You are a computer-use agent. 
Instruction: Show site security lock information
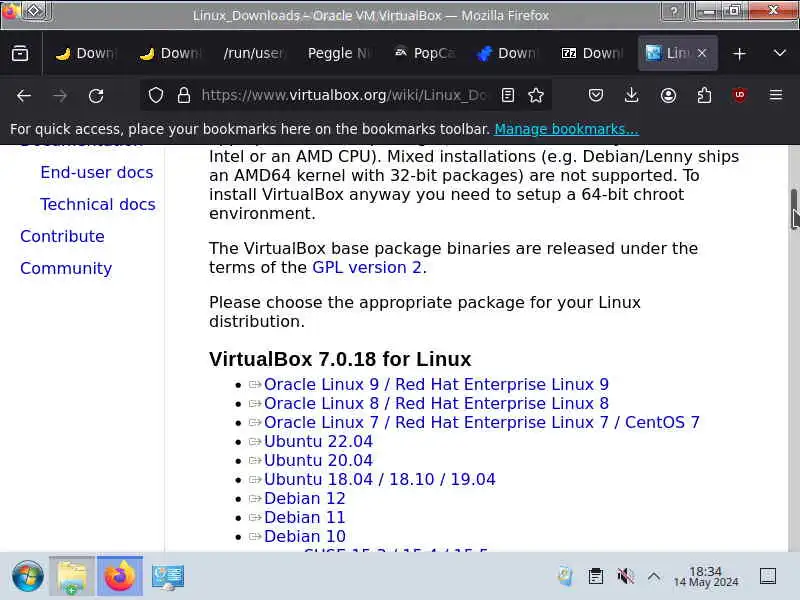pyautogui.click(x=184, y=95)
